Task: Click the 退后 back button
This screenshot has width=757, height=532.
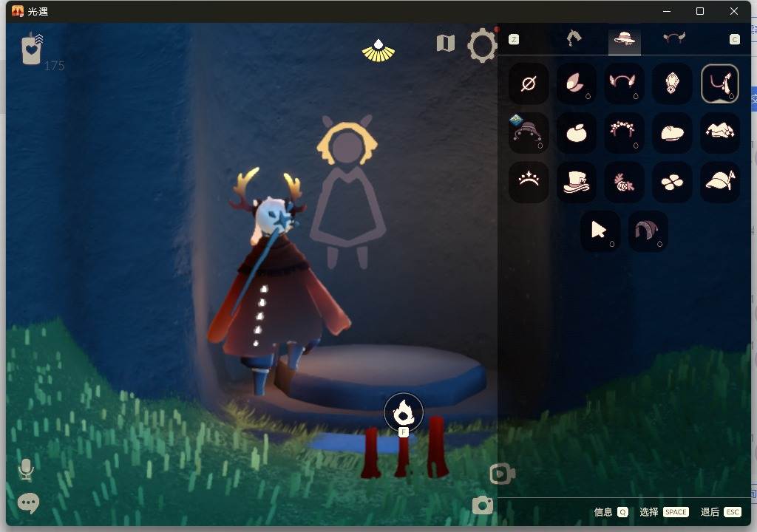Action: [x=720, y=512]
